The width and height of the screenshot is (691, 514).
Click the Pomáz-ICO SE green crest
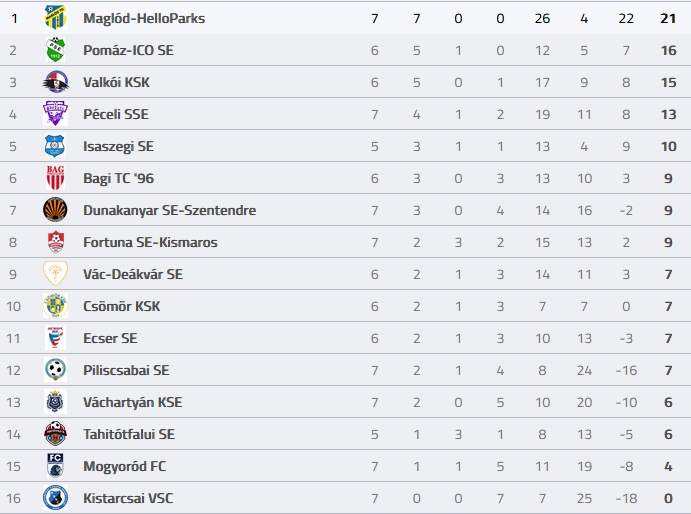(56, 50)
